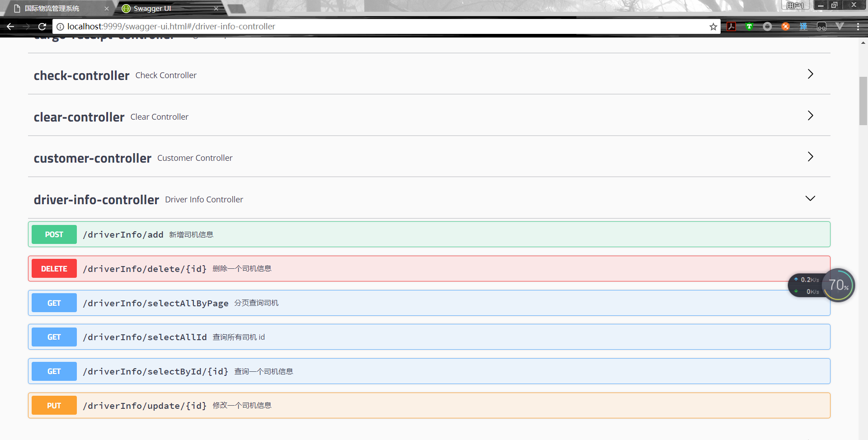868x440 pixels.
Task: Switch to the Swagger UI tab
Action: tap(170, 9)
